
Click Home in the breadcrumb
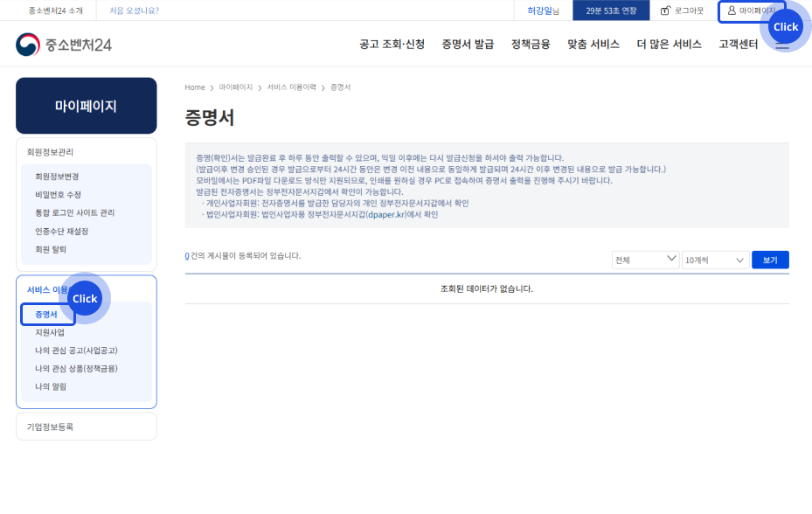pos(195,87)
